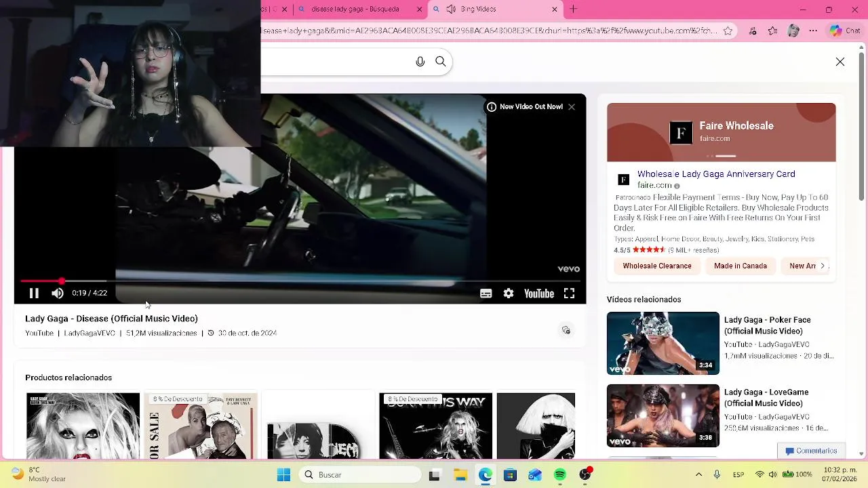This screenshot has height=488, width=868.
Task: Open Tony Bennett & Lady Gaga album product
Action: tap(201, 426)
